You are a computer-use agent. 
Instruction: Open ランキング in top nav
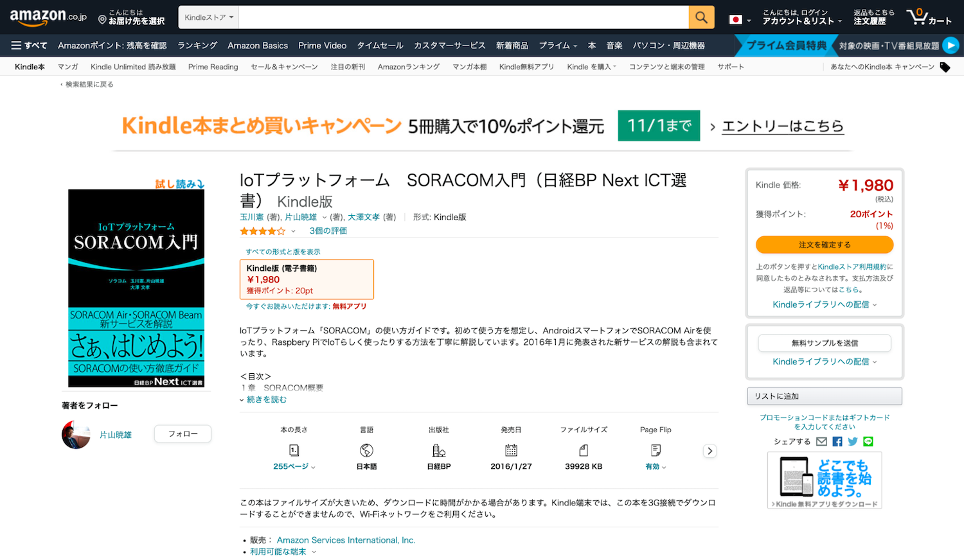coord(197,46)
